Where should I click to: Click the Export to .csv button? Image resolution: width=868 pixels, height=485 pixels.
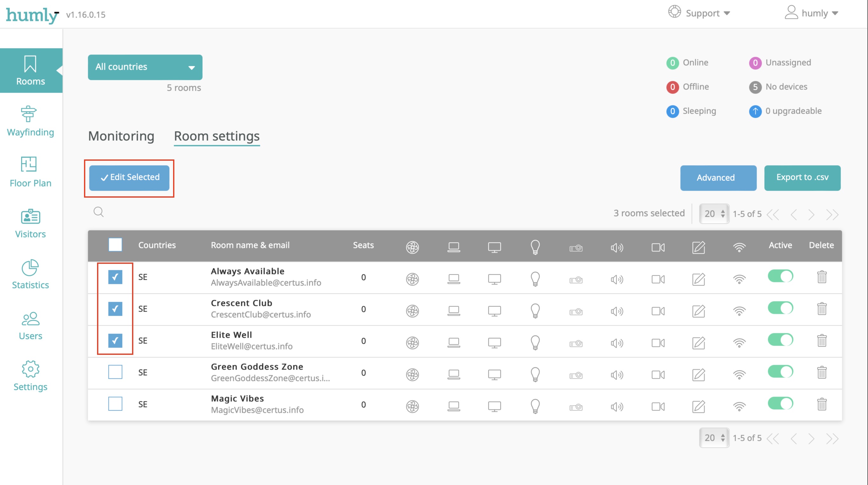pos(802,177)
